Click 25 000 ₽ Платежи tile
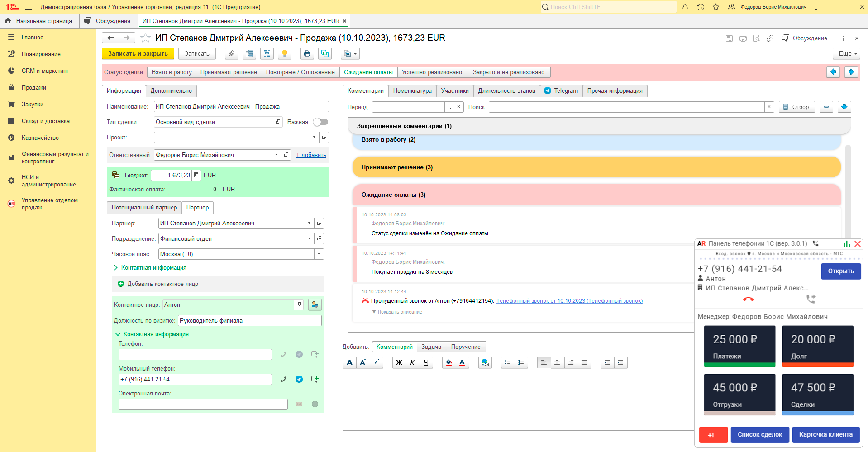Viewport: 868px width, 452px height. pyautogui.click(x=739, y=346)
